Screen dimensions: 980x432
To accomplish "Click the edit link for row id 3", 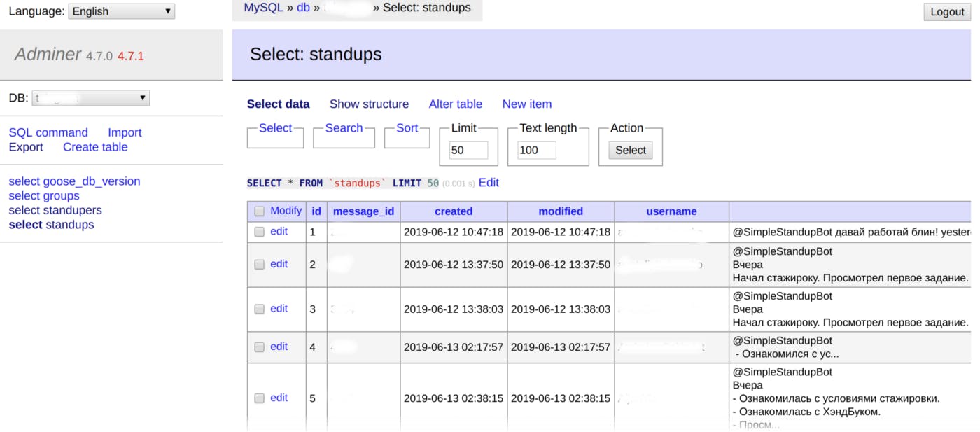I will pyautogui.click(x=279, y=308).
